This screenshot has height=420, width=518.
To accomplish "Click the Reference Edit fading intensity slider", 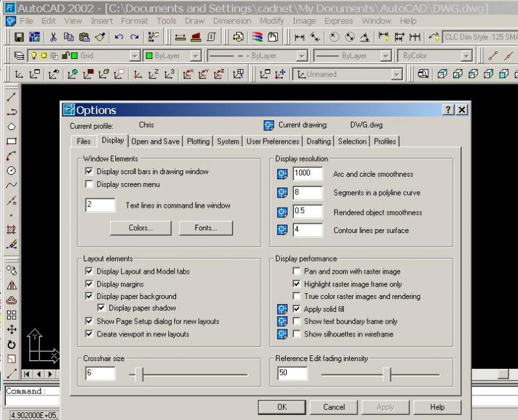I will (387, 375).
